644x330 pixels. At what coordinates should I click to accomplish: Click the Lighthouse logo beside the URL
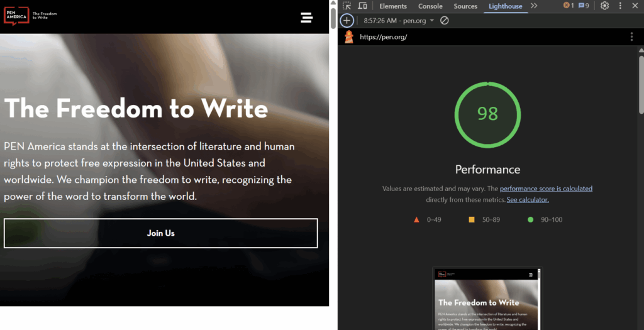click(x=348, y=37)
